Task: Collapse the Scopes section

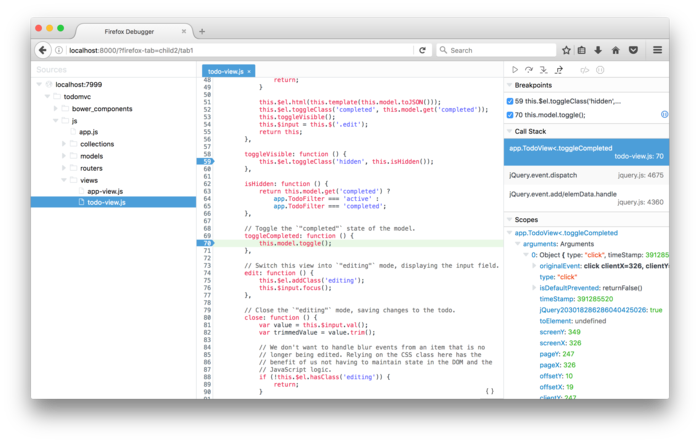Action: [x=509, y=219]
